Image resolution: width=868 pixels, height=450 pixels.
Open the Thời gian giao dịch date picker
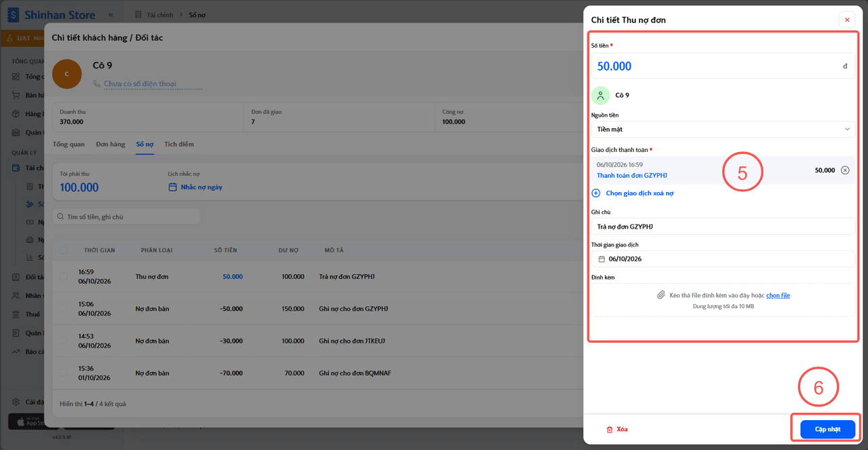click(x=723, y=259)
